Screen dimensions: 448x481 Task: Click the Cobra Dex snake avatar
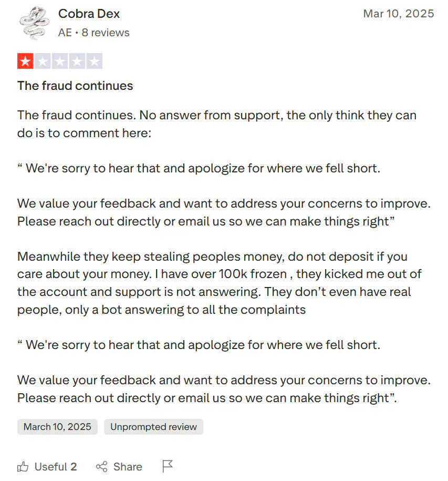[34, 23]
